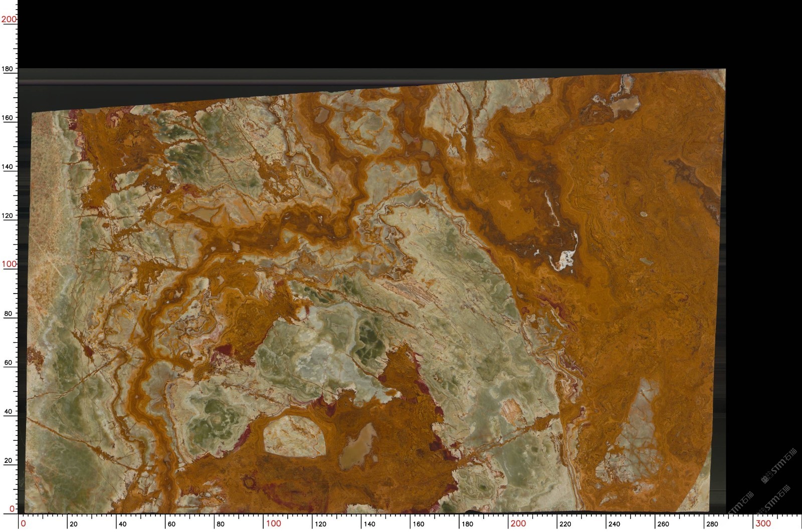
Task: Click the 240 mark on bottom ruler
Action: click(614, 524)
